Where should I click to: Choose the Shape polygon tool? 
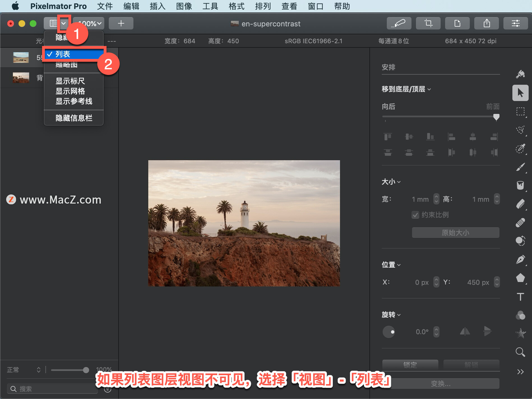click(x=520, y=278)
